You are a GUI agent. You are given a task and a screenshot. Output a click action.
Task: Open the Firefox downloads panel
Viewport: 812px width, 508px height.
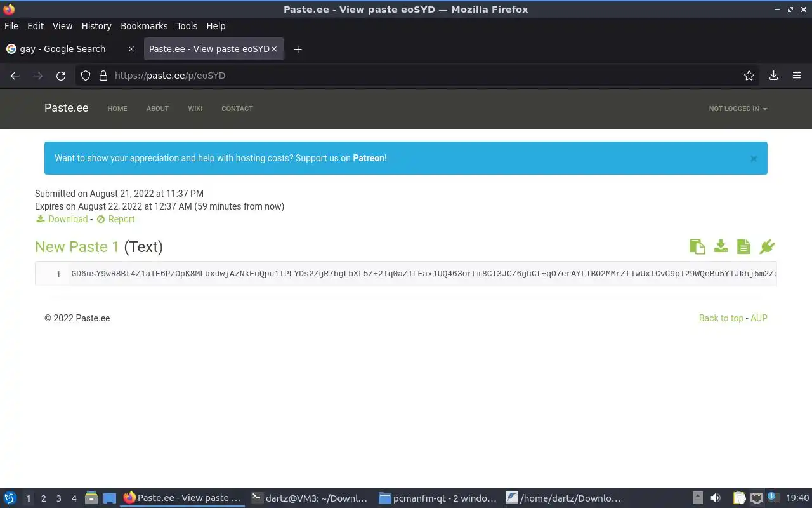coord(773,76)
